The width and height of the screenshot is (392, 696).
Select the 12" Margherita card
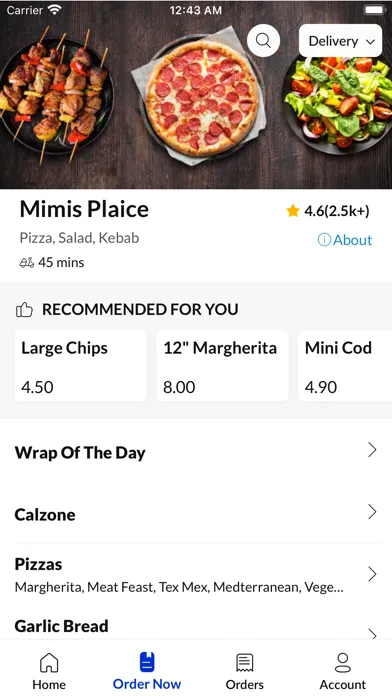tap(222, 366)
